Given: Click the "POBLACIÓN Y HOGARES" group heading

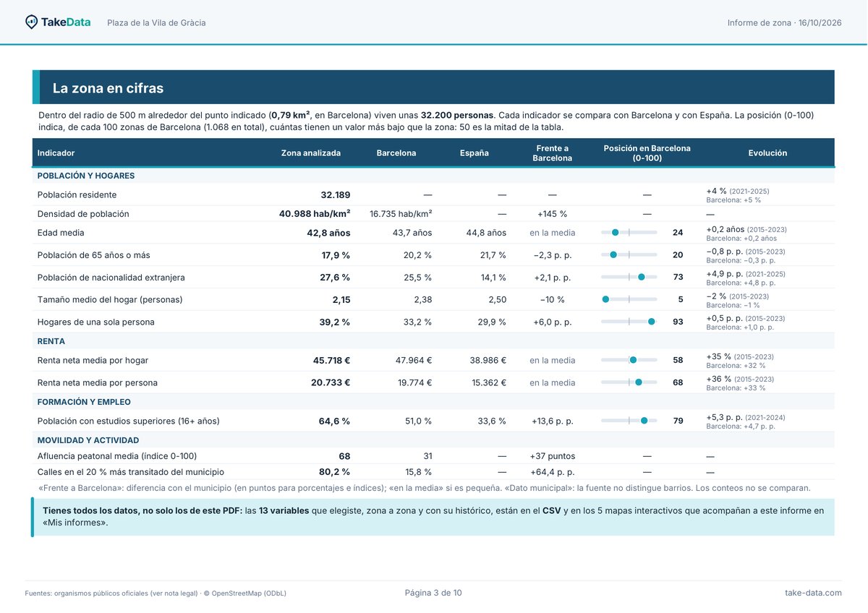Looking at the screenshot, I should [x=86, y=176].
